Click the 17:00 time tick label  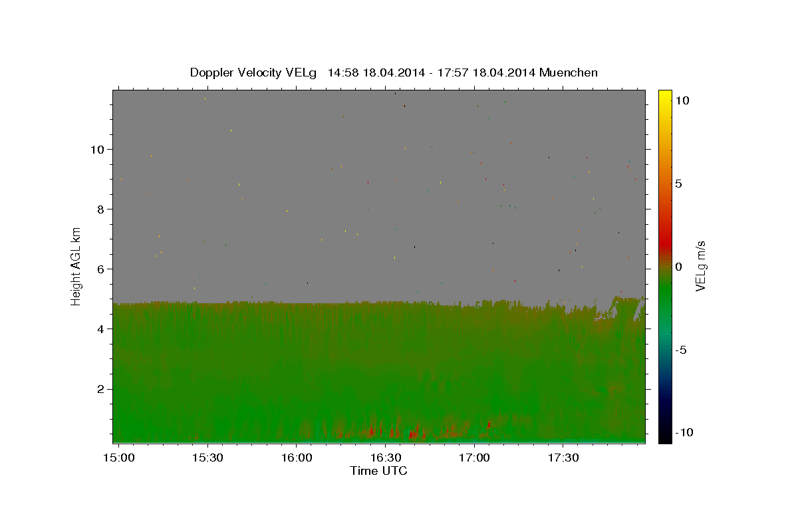475,458
